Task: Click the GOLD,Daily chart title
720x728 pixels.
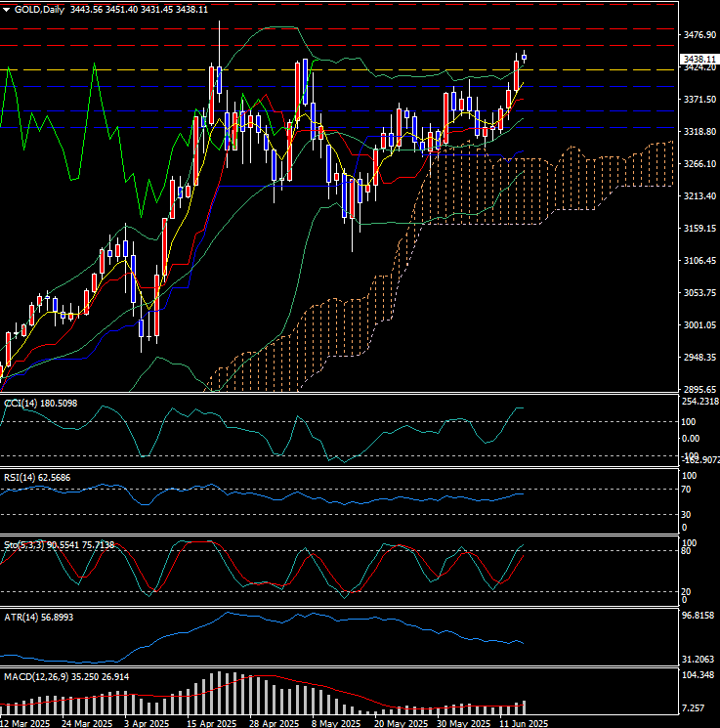Action: tap(39, 10)
